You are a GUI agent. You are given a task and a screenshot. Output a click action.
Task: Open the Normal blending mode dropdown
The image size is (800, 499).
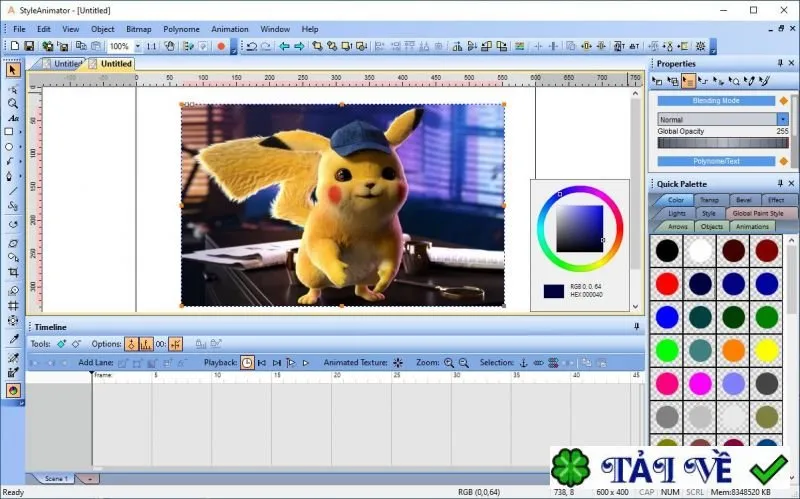pos(783,119)
